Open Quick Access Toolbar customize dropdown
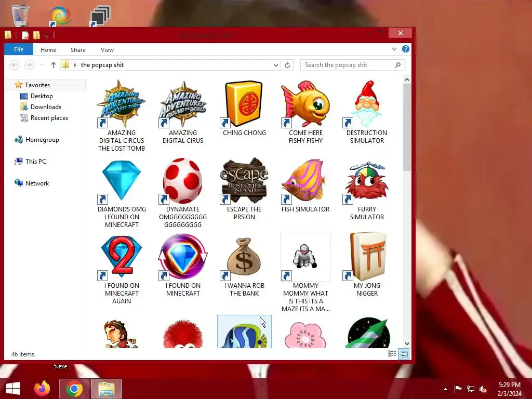The height and width of the screenshot is (399, 532). tap(46, 36)
